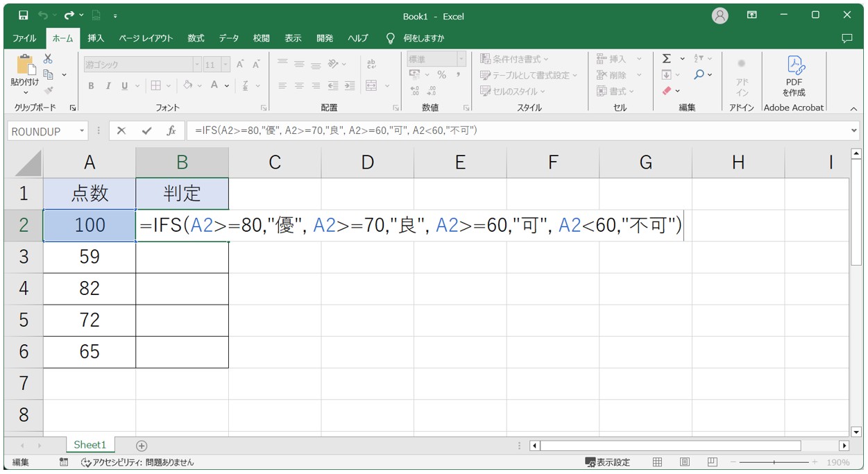Click the user account avatar icon
Viewport: 868px width, 474px height.
(x=720, y=15)
